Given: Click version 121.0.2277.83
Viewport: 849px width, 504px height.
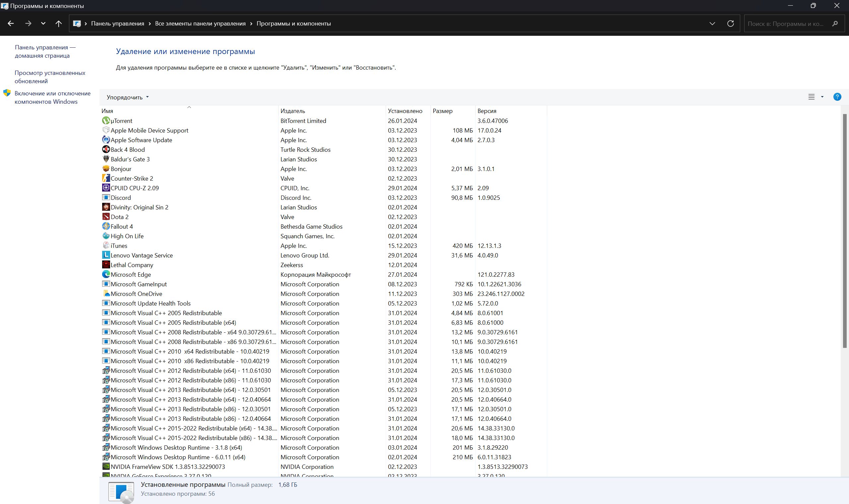Looking at the screenshot, I should click(496, 274).
